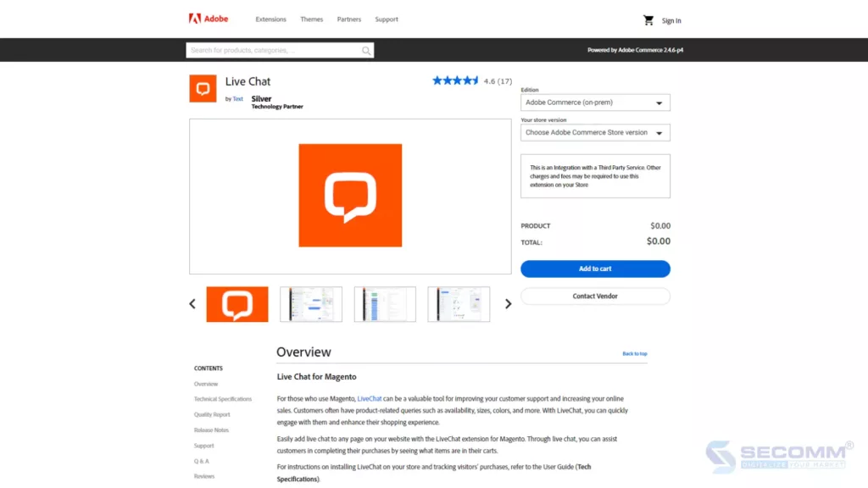The height and width of the screenshot is (488, 868).
Task: Open the Extensions menu
Action: click(x=270, y=19)
